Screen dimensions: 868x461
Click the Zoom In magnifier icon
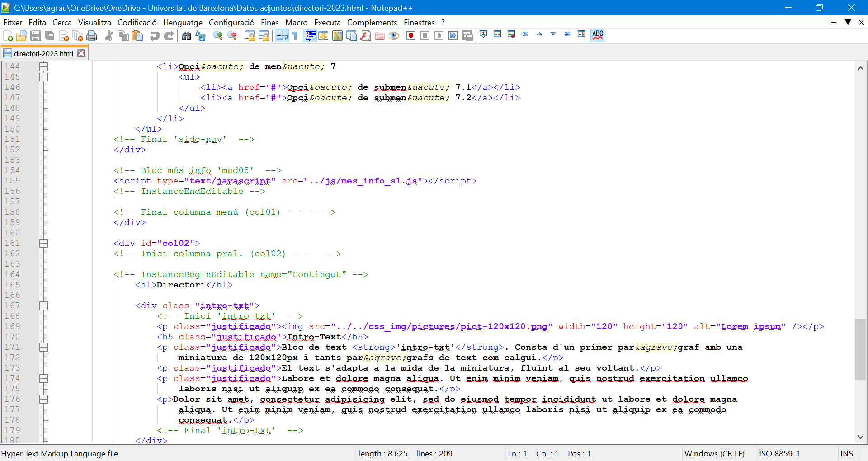pos(218,36)
